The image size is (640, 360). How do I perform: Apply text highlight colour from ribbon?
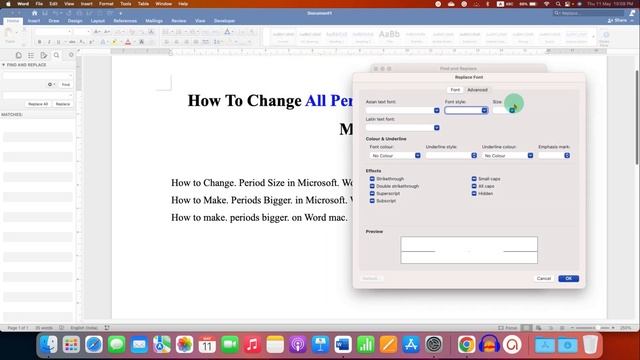tap(114, 42)
